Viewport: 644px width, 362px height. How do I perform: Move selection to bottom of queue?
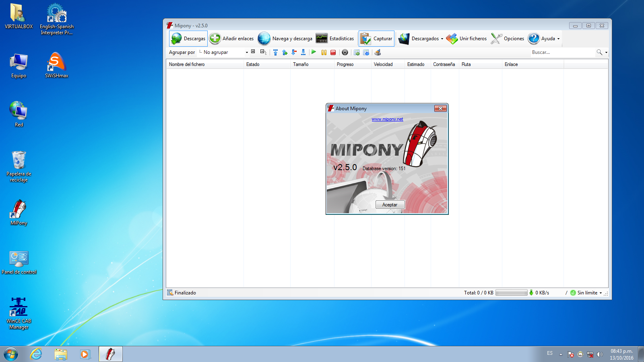point(303,52)
